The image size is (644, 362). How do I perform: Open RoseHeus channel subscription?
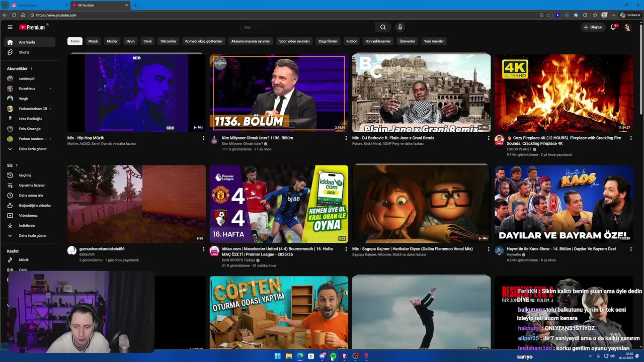point(30,88)
